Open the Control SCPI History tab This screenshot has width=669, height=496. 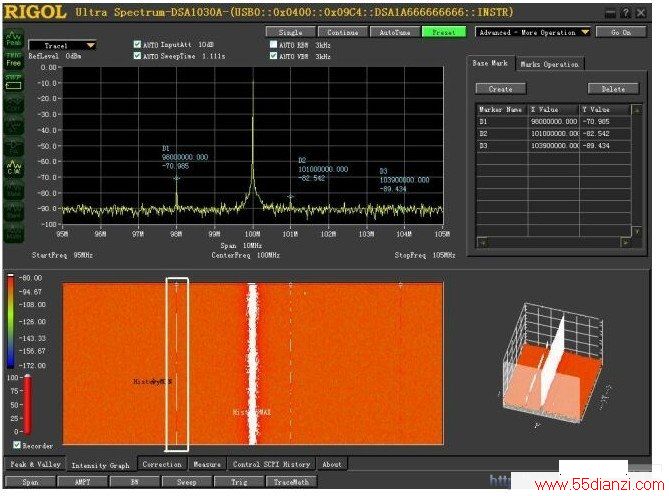click(271, 464)
